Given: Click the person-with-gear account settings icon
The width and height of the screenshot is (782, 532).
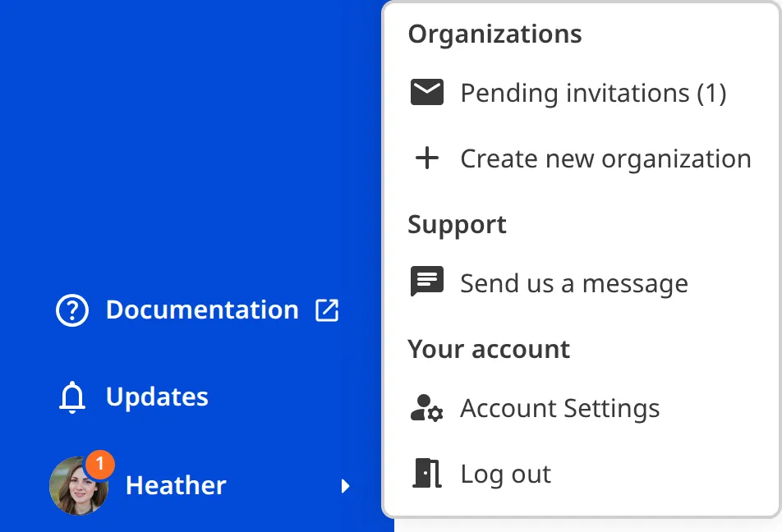Looking at the screenshot, I should pyautogui.click(x=427, y=408).
